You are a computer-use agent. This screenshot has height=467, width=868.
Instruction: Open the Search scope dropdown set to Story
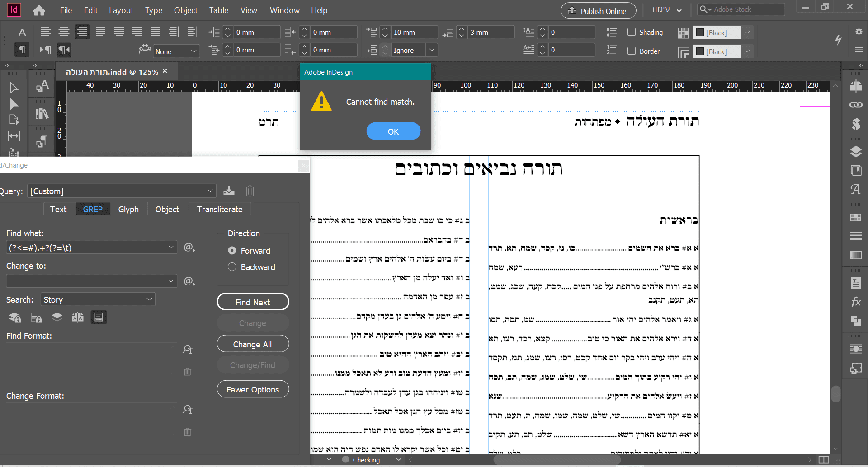point(97,299)
